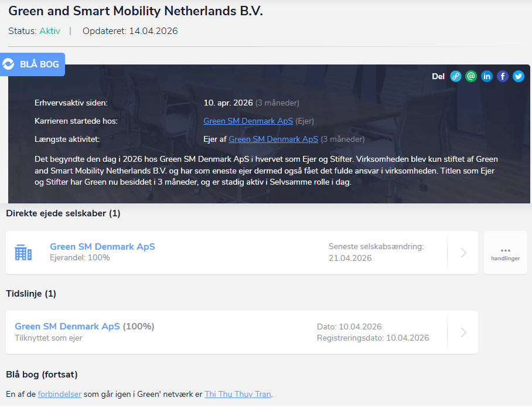Expand the timeline entry chevron arrow
Screen dimensions: 532x408
[463, 332]
